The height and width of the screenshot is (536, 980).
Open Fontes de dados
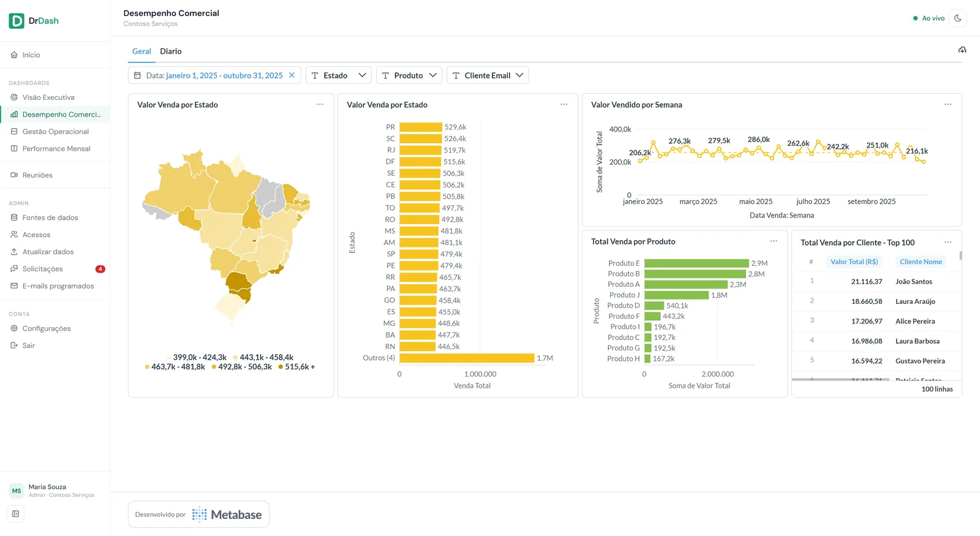55,217
